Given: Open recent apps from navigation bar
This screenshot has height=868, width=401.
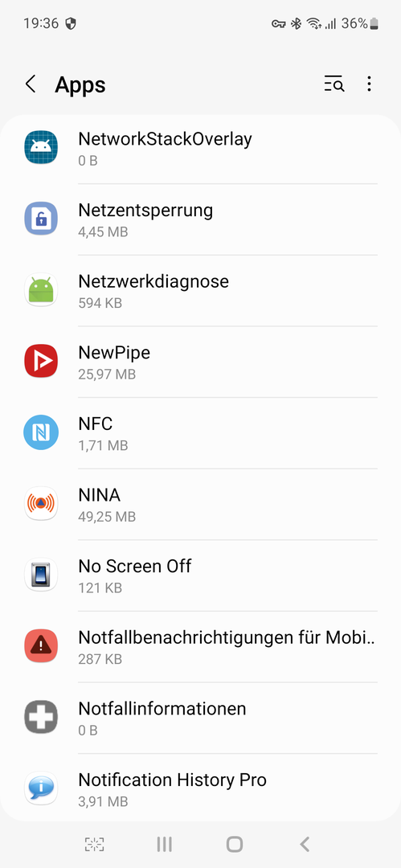Looking at the screenshot, I should pyautogui.click(x=165, y=844).
